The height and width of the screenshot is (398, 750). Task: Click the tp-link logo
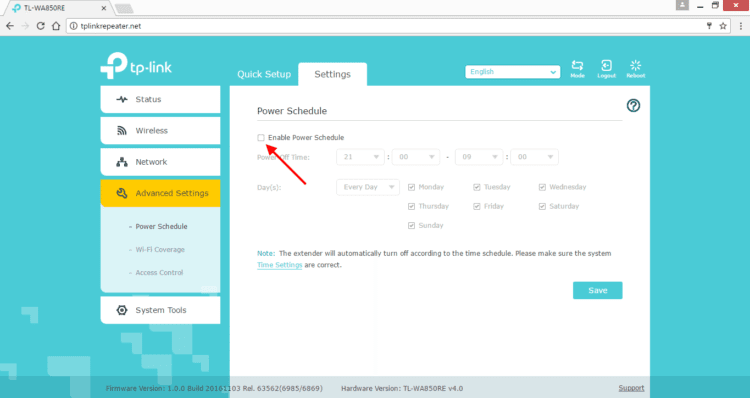(136, 66)
